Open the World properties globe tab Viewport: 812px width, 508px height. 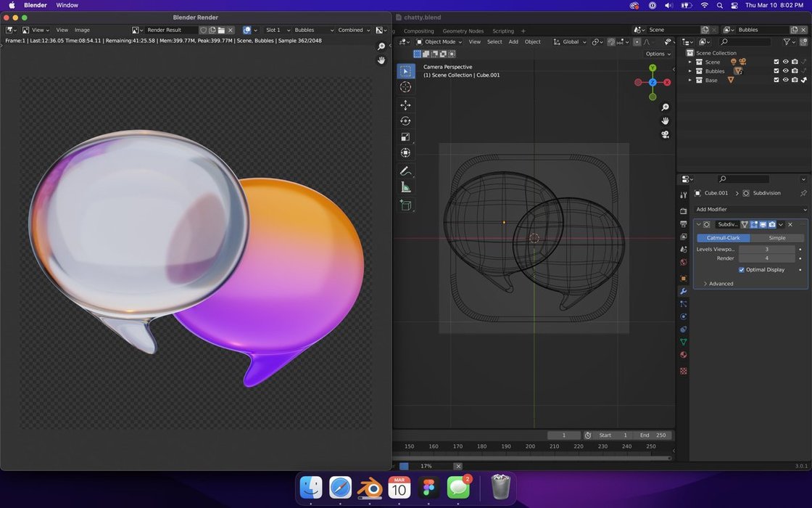click(x=684, y=262)
